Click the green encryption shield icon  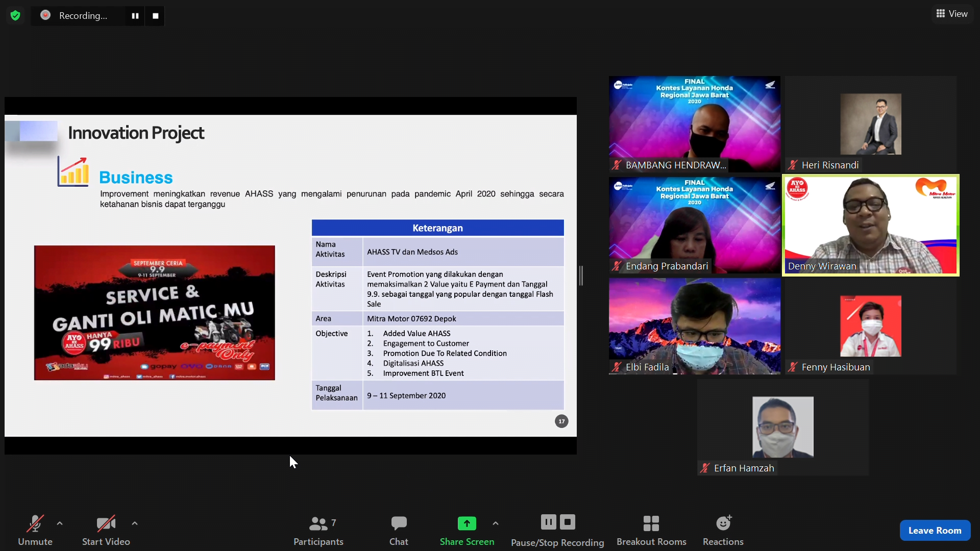[15, 16]
